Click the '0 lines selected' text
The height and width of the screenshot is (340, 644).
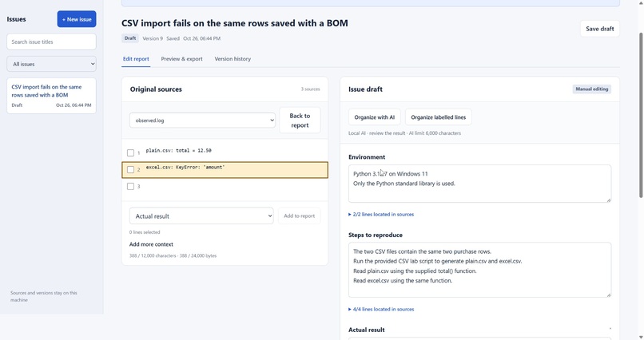[x=145, y=232]
